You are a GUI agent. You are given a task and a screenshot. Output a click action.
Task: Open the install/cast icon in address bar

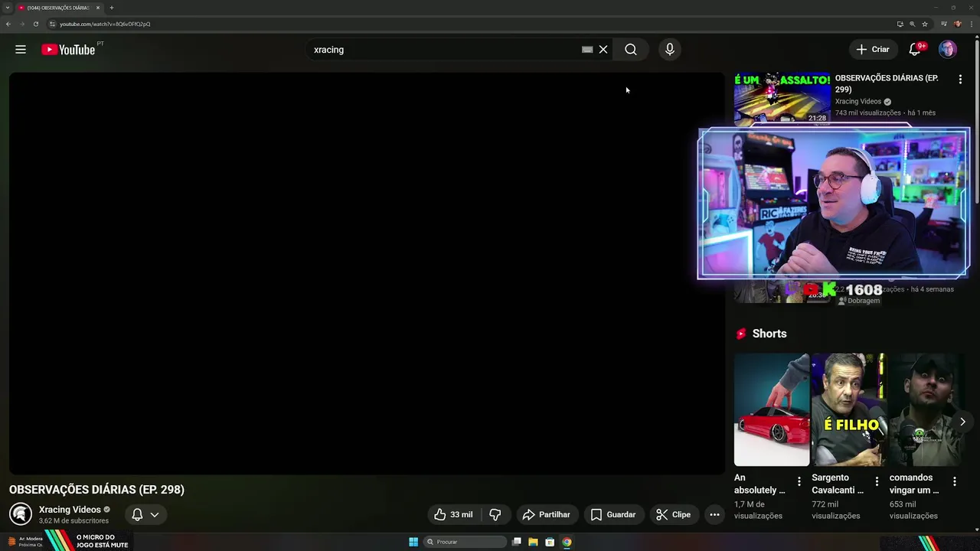tap(900, 24)
